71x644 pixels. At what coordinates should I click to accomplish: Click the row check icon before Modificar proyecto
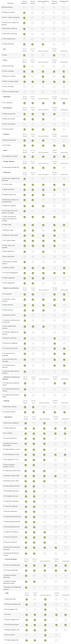(x=2, y=12)
